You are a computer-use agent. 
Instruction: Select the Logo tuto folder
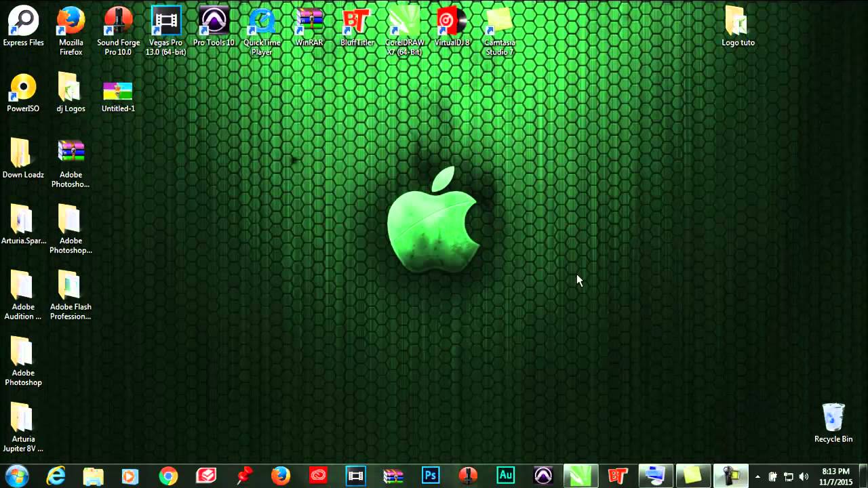[x=738, y=27]
